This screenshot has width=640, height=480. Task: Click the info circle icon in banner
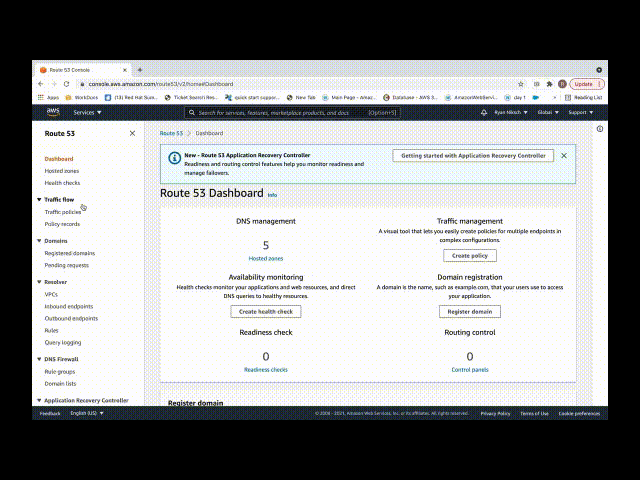174,158
